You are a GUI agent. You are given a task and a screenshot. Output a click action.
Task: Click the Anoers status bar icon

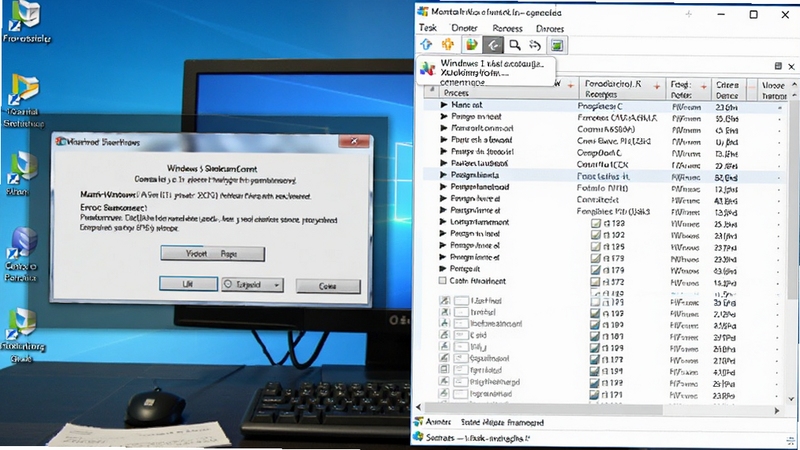[418, 421]
